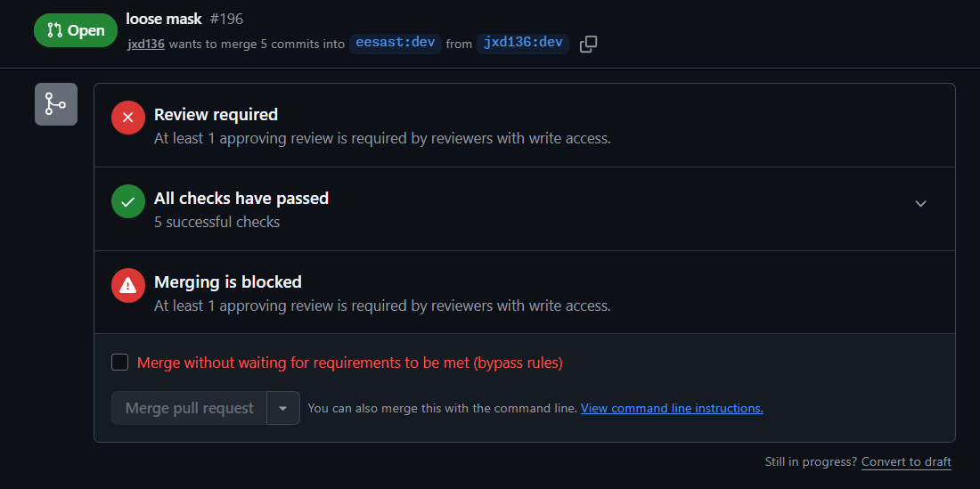Click the Merge pull request button

pos(190,409)
